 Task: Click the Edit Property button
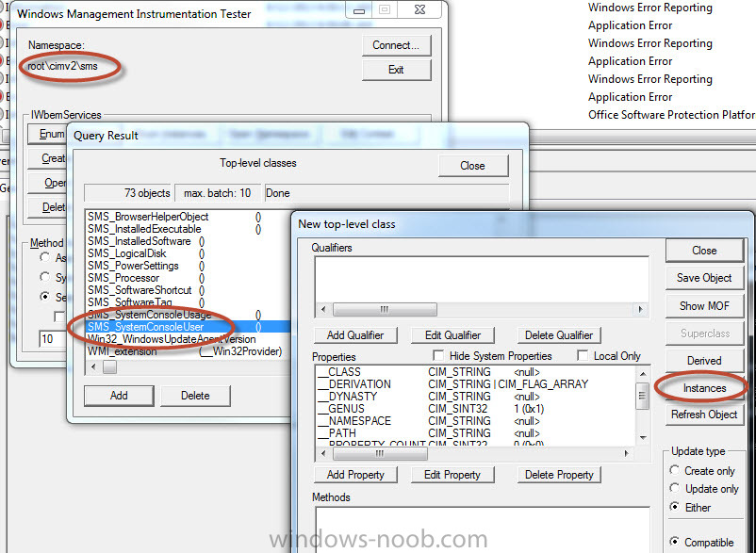coord(452,475)
